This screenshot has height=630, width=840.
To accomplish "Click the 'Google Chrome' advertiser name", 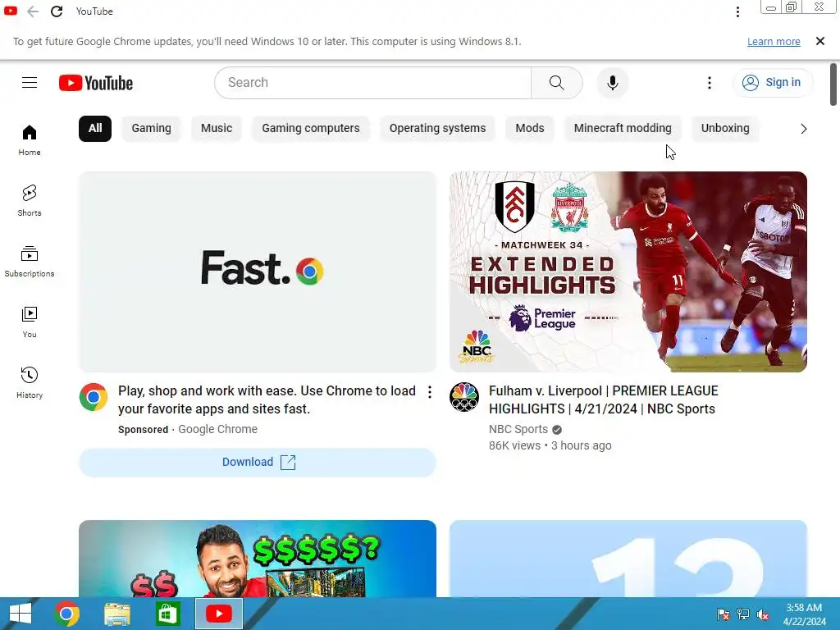I will pos(217,429).
